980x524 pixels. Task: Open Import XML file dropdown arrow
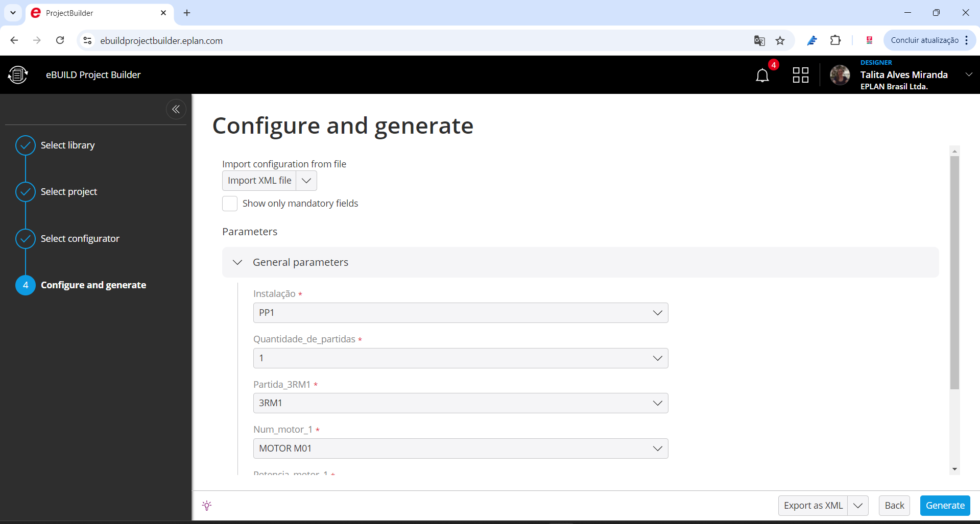pos(306,181)
